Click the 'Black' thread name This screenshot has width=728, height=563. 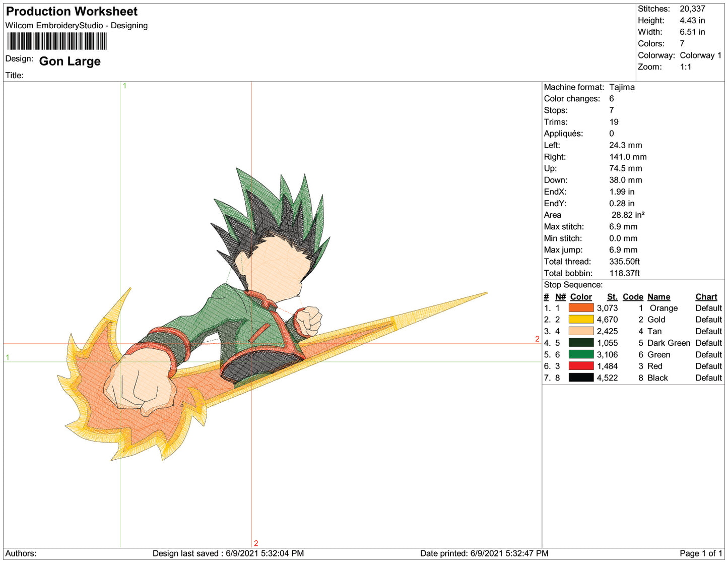point(657,378)
